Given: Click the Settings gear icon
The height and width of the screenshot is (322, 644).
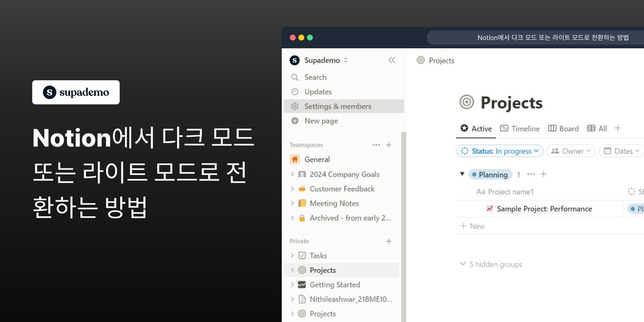Looking at the screenshot, I should pyautogui.click(x=295, y=106).
